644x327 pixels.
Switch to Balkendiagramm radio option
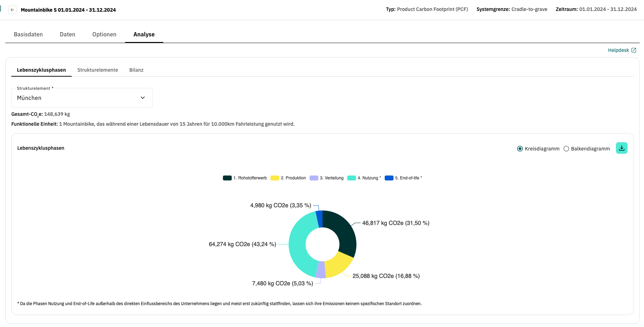566,149
